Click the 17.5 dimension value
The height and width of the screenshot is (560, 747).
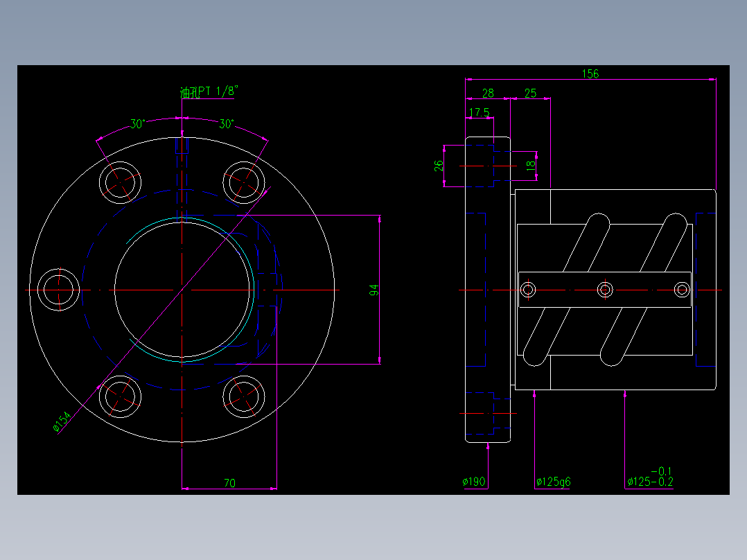tap(480, 112)
